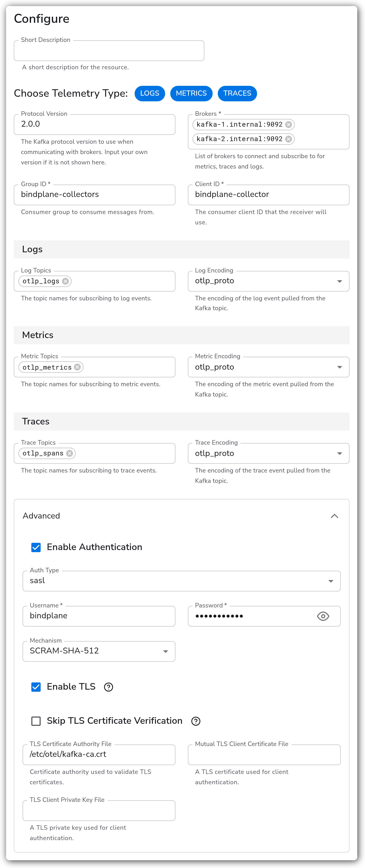Remove the kafka-2.internal:9092 broker chip

point(289,139)
